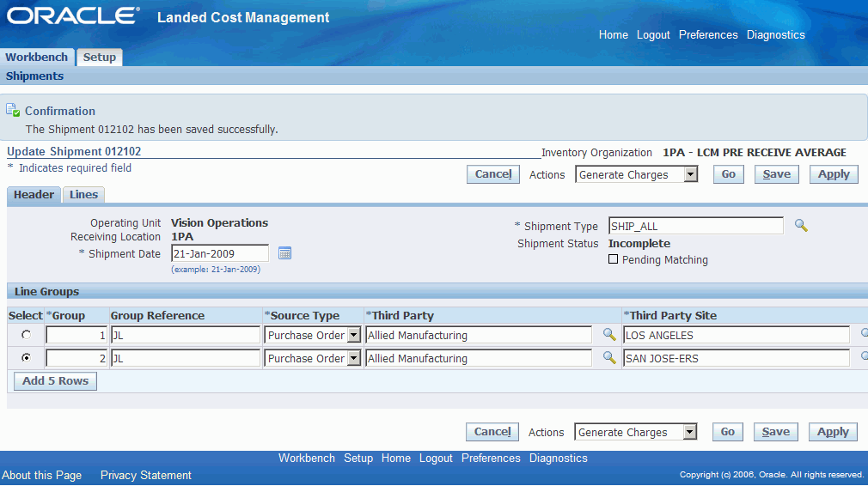
Task: Open Third Party search for LOS ANGELES row
Action: [x=609, y=335]
